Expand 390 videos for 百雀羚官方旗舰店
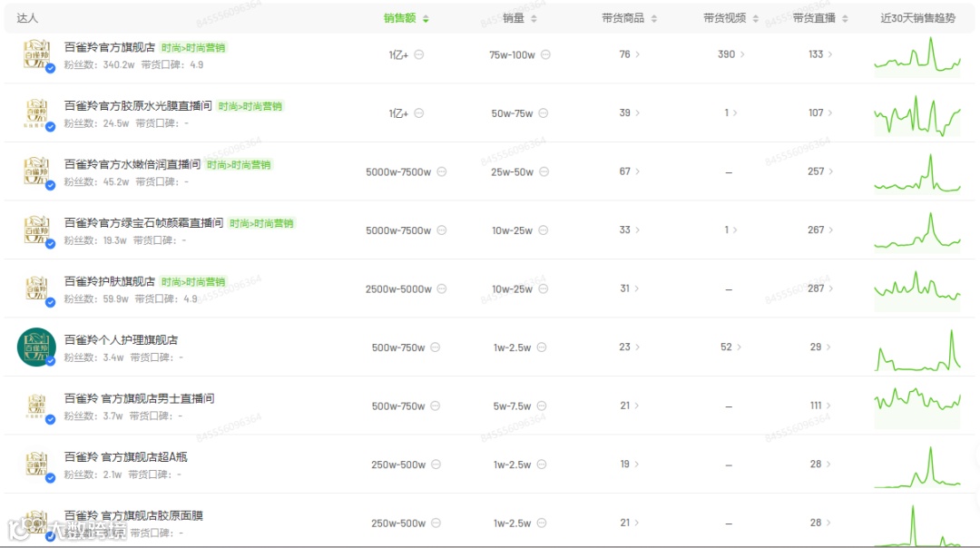 click(x=730, y=54)
